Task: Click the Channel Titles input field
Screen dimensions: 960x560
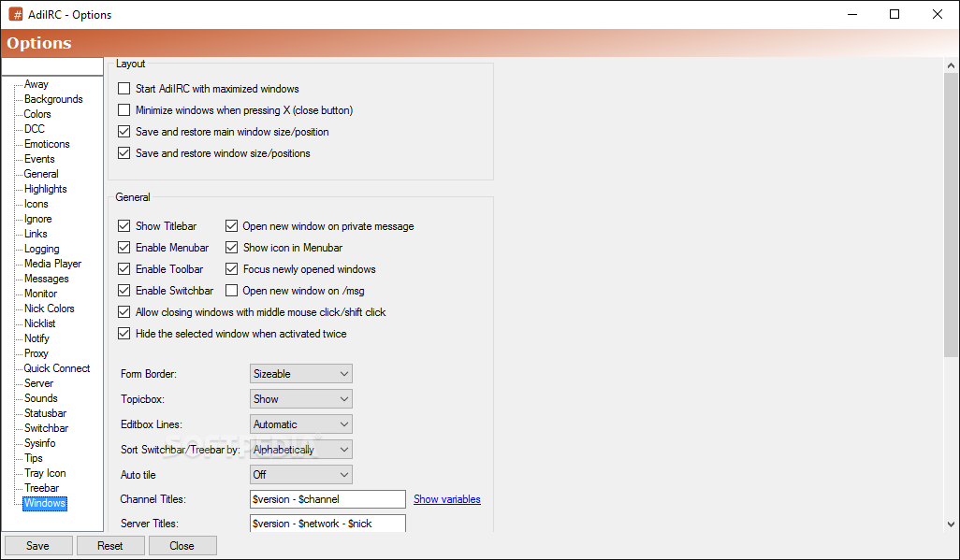Action: pyautogui.click(x=327, y=499)
